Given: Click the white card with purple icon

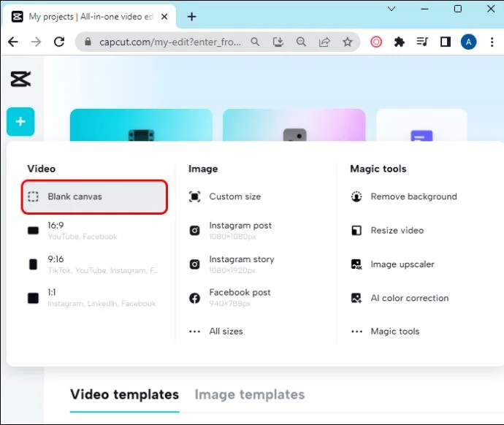Looking at the screenshot, I should (421, 125).
